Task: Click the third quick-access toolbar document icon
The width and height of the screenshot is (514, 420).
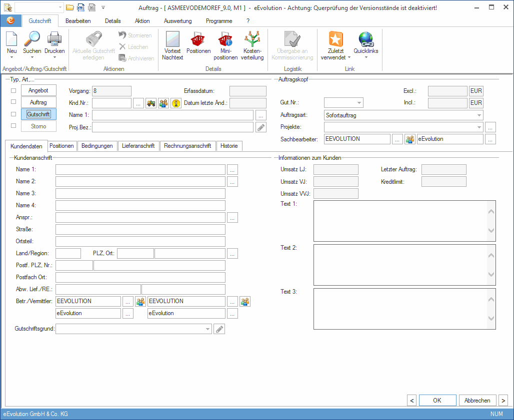Action: pos(92,7)
